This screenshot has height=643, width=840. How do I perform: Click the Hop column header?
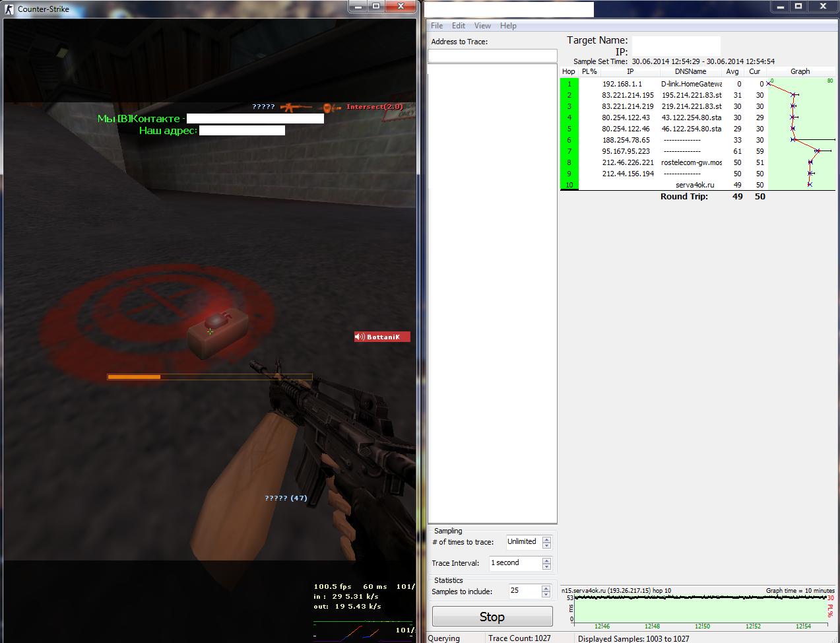click(x=568, y=71)
